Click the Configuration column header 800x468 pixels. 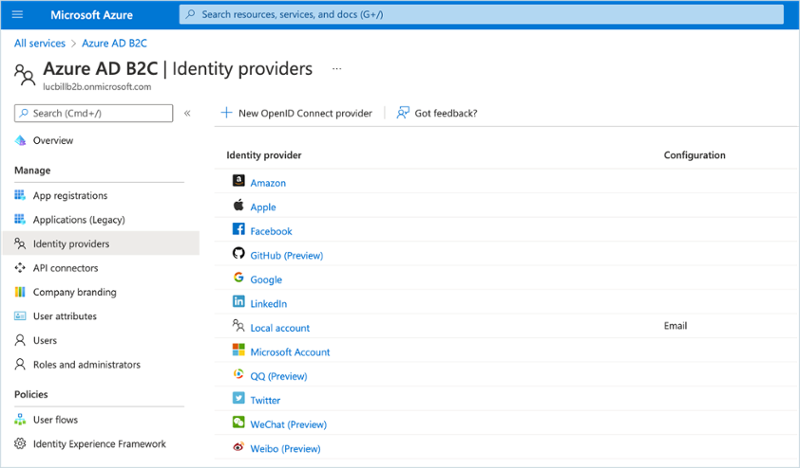[694, 155]
